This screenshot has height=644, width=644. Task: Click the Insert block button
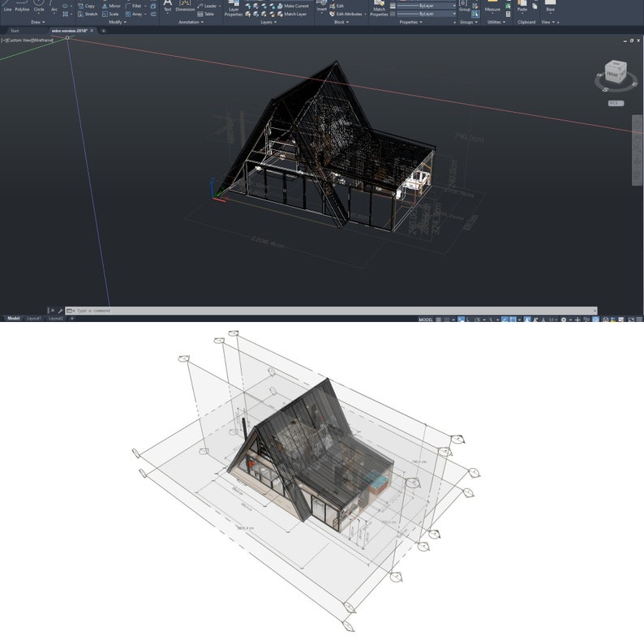pos(321,6)
